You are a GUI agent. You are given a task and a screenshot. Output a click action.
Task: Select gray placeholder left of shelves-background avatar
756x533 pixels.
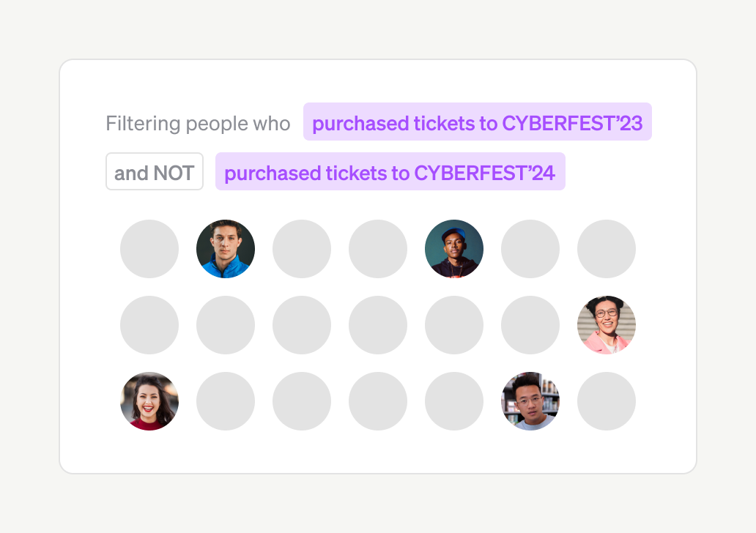click(454, 401)
